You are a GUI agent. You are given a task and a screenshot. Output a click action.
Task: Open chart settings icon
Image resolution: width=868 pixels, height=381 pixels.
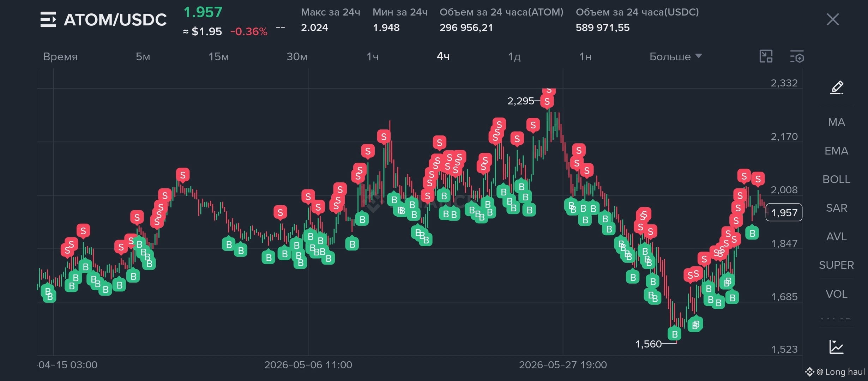(797, 56)
